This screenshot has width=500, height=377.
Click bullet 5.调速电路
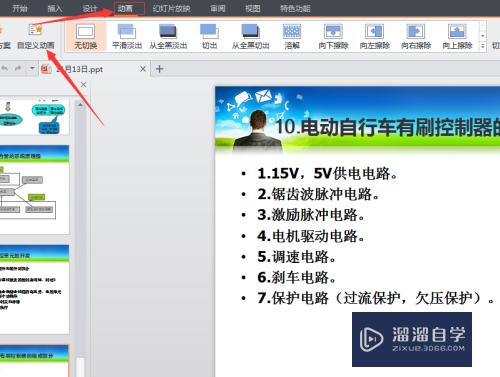[x=296, y=257]
